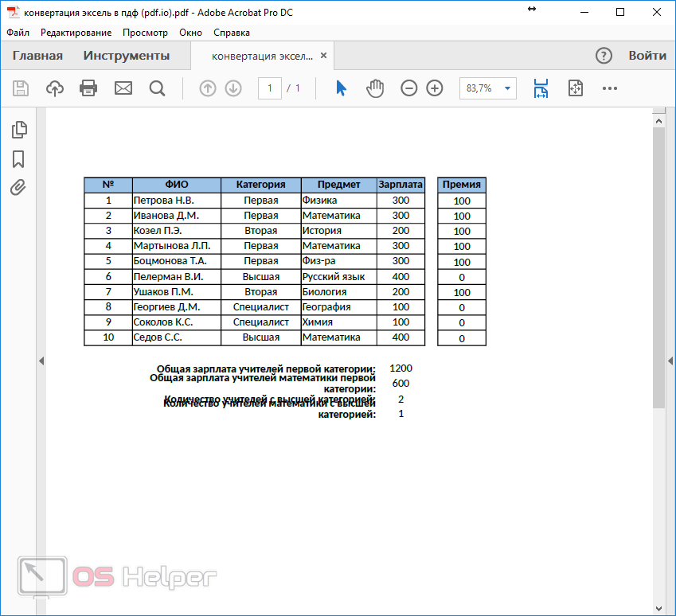
Task: Open the search magnifier tool
Action: click(157, 88)
